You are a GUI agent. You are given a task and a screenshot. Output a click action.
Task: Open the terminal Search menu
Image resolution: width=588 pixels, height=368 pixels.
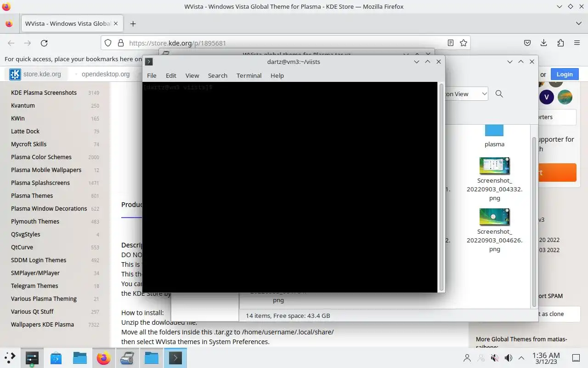pos(218,75)
